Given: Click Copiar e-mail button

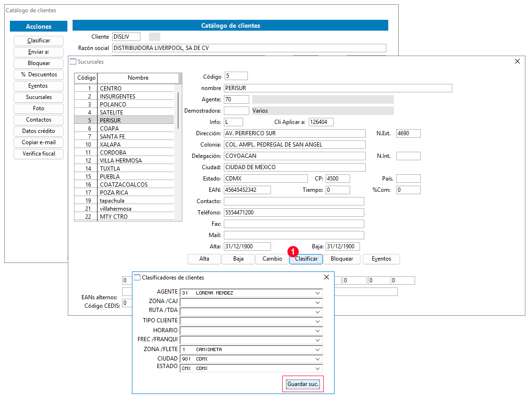Looking at the screenshot, I should coord(39,142).
